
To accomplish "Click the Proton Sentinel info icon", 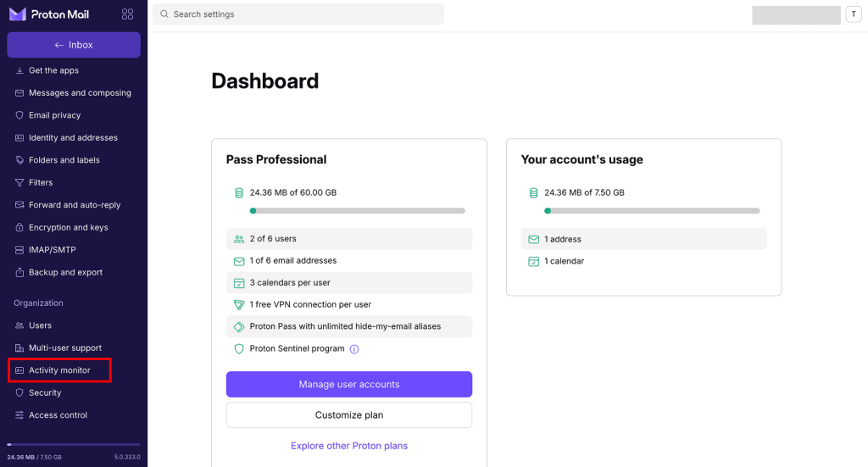I will 354,348.
